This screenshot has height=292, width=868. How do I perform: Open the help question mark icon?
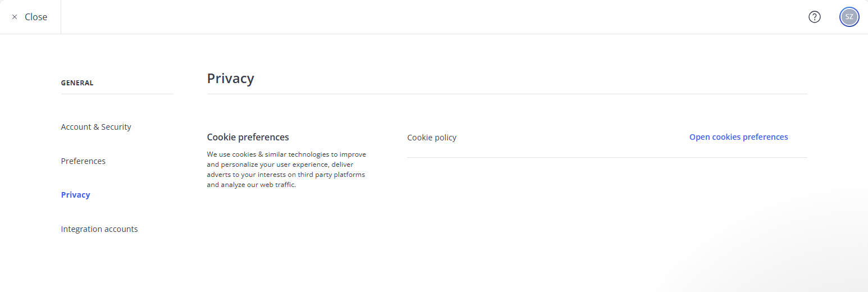[814, 17]
